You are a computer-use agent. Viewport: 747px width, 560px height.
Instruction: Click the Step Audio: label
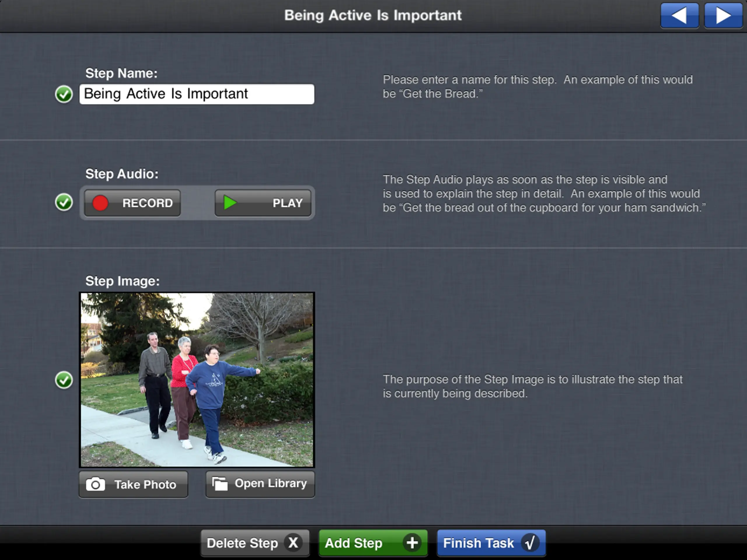(122, 174)
